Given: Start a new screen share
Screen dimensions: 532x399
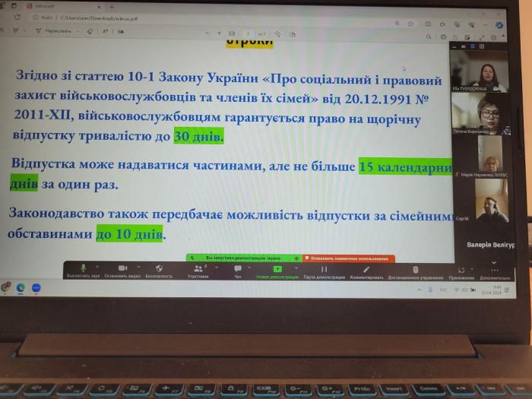Looking at the screenshot, I should click(277, 269).
